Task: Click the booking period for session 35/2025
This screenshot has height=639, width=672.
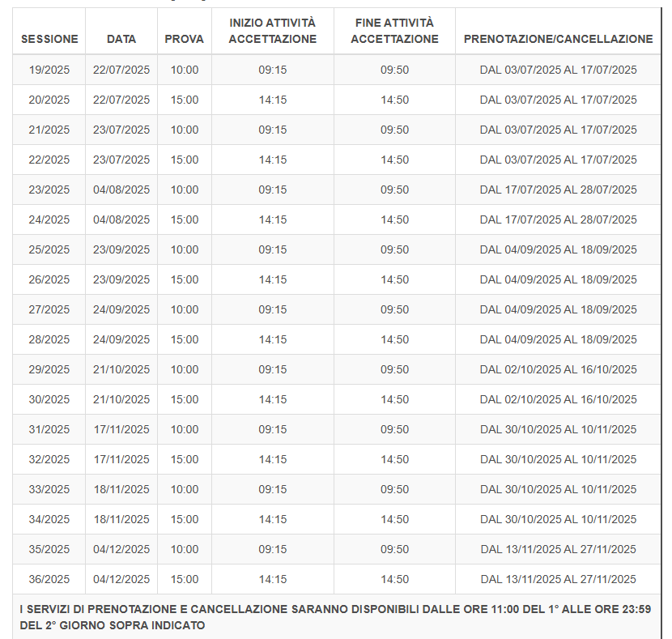Action: (x=558, y=549)
